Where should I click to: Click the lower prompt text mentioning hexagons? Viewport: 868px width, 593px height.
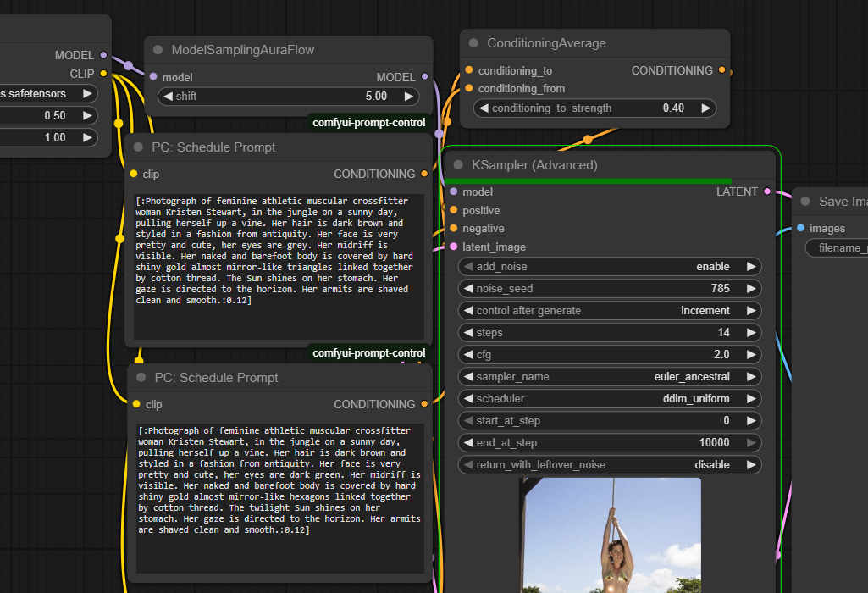(x=280, y=498)
